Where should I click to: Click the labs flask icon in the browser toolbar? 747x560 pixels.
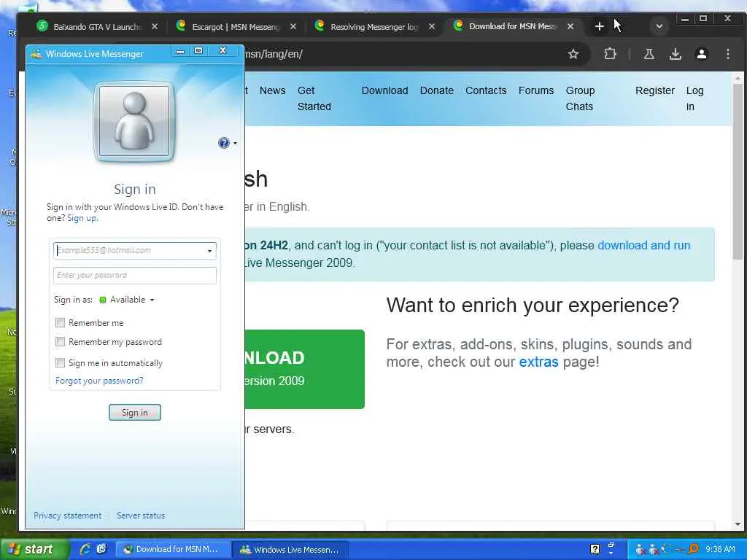[x=649, y=54]
